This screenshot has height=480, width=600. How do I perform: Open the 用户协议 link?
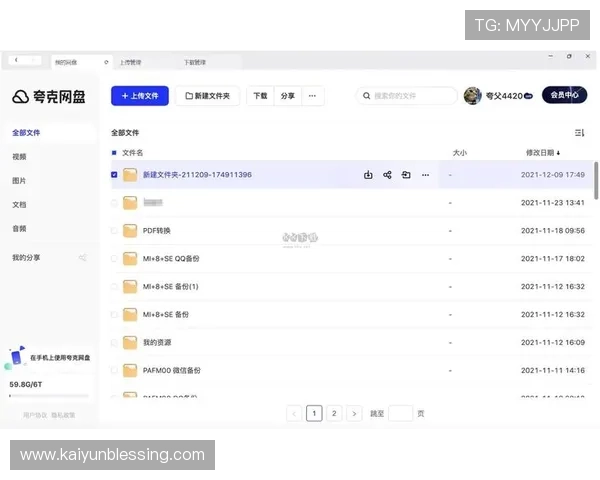tap(35, 415)
